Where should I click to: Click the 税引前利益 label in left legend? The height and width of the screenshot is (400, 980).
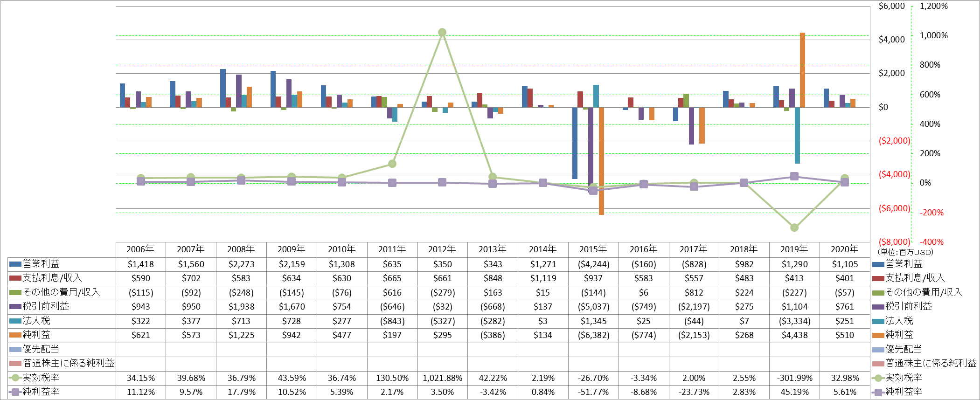[x=46, y=306]
